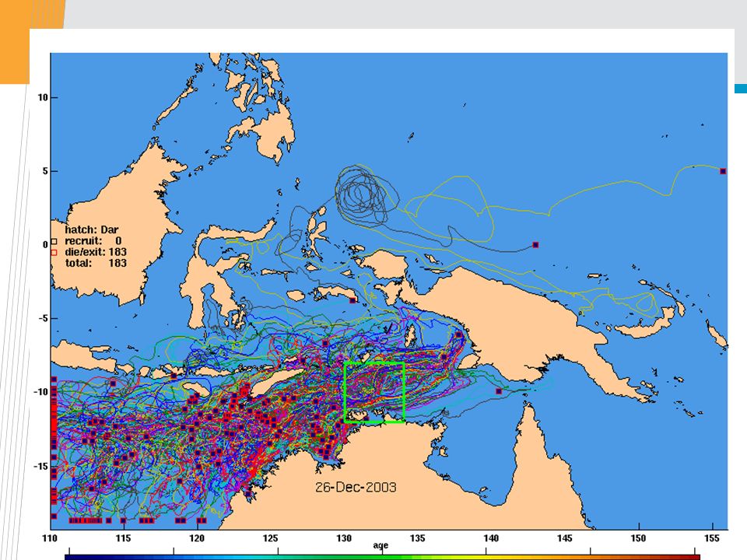Select the particle end marker at map's far east edge
Viewport: 747px width, 560px height.
point(723,171)
